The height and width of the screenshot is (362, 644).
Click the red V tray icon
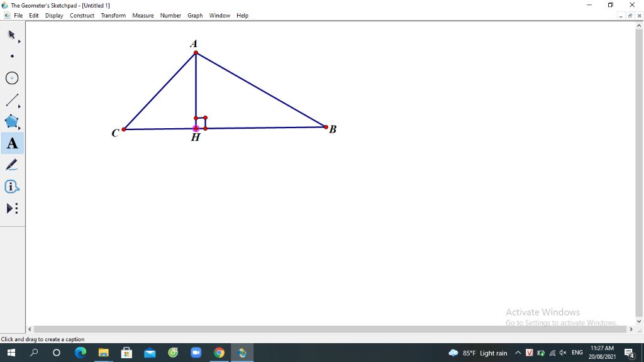530,353
